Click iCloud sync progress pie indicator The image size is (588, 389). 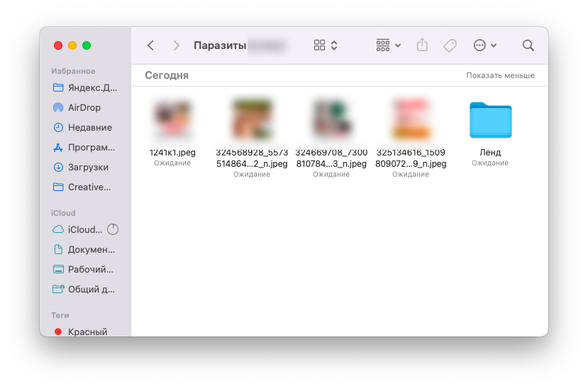point(113,229)
